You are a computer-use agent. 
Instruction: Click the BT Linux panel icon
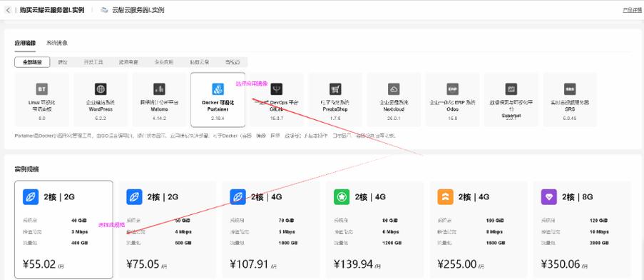42,89
